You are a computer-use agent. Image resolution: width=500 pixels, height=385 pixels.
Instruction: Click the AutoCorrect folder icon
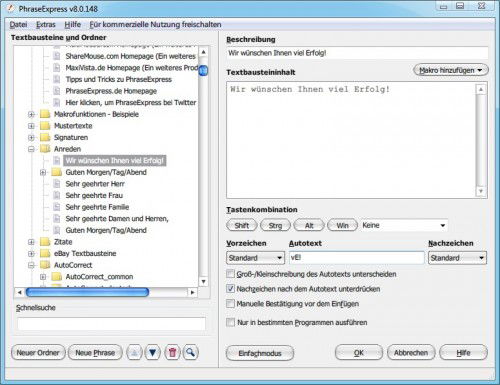coord(45,265)
